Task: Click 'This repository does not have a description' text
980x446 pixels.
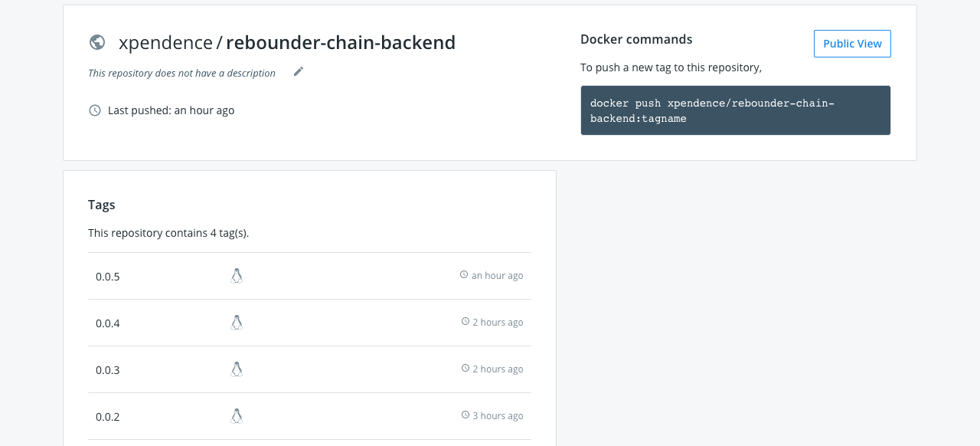Action: pyautogui.click(x=181, y=74)
